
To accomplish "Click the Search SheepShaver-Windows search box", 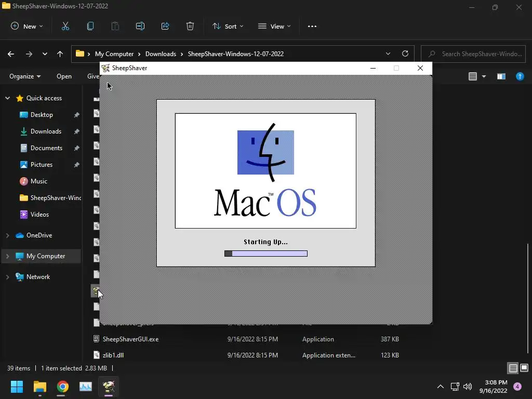I will pos(473,54).
